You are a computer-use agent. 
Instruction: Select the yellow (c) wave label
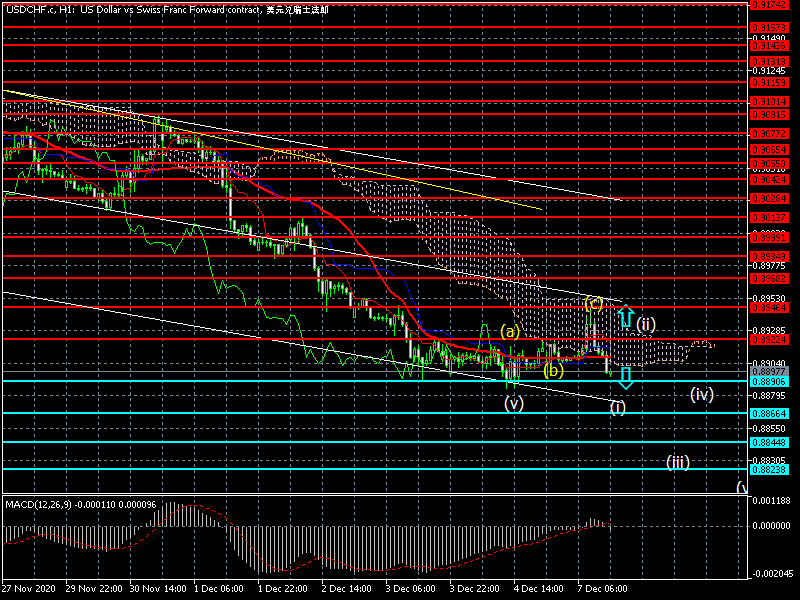pos(593,304)
